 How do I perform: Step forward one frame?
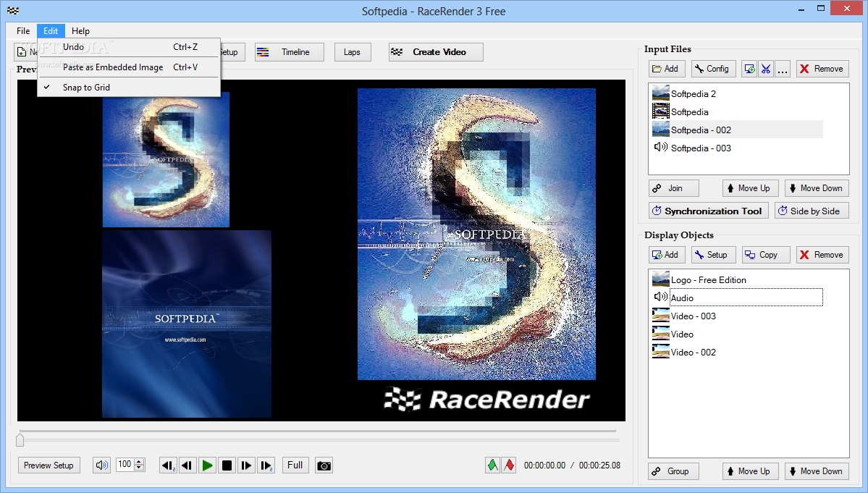tap(246, 465)
